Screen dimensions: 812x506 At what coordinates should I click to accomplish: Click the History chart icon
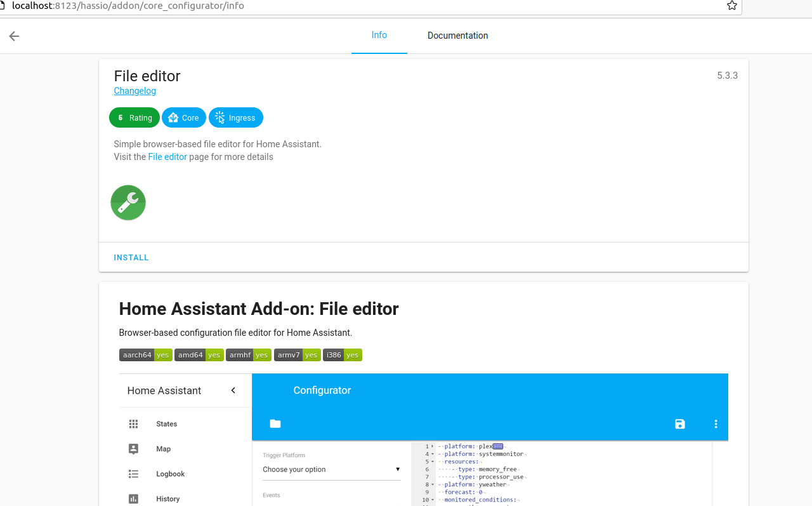pyautogui.click(x=133, y=498)
